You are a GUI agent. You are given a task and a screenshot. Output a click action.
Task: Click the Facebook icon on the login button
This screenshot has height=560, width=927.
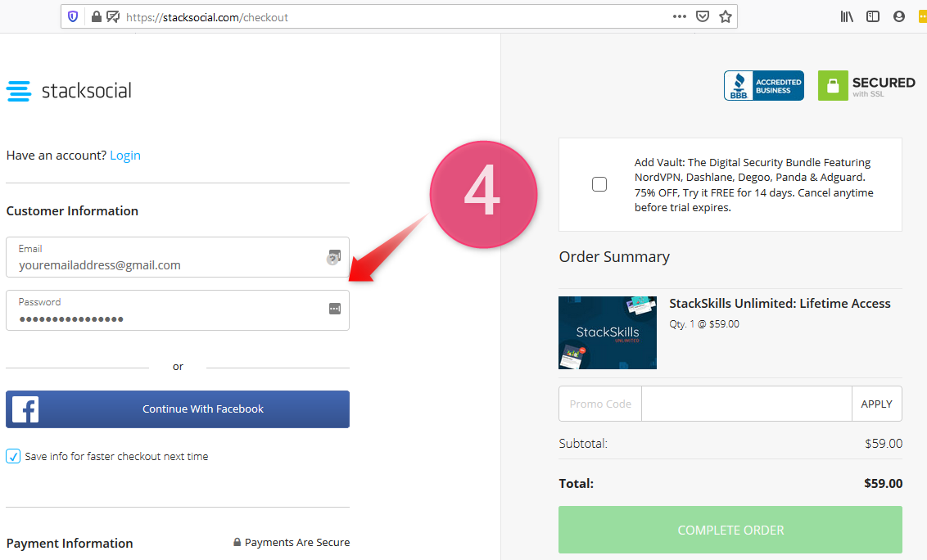(x=24, y=409)
